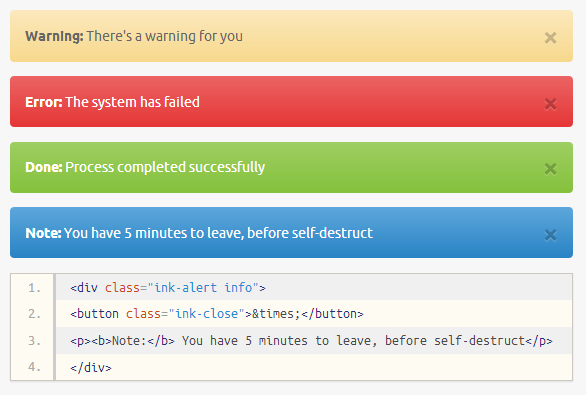Select code line 4 closing div
This screenshot has height=395, width=586.
pos(314,367)
